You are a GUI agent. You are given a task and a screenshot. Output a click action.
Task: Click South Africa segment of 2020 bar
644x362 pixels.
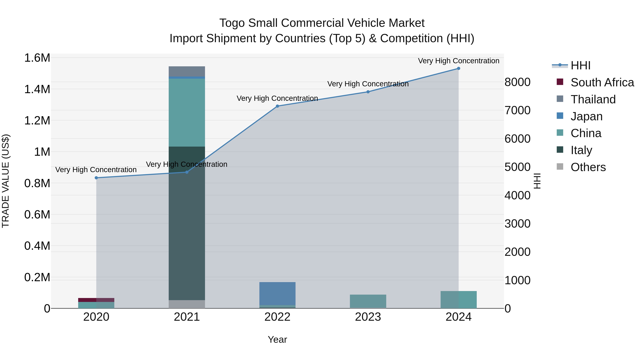pos(96,300)
